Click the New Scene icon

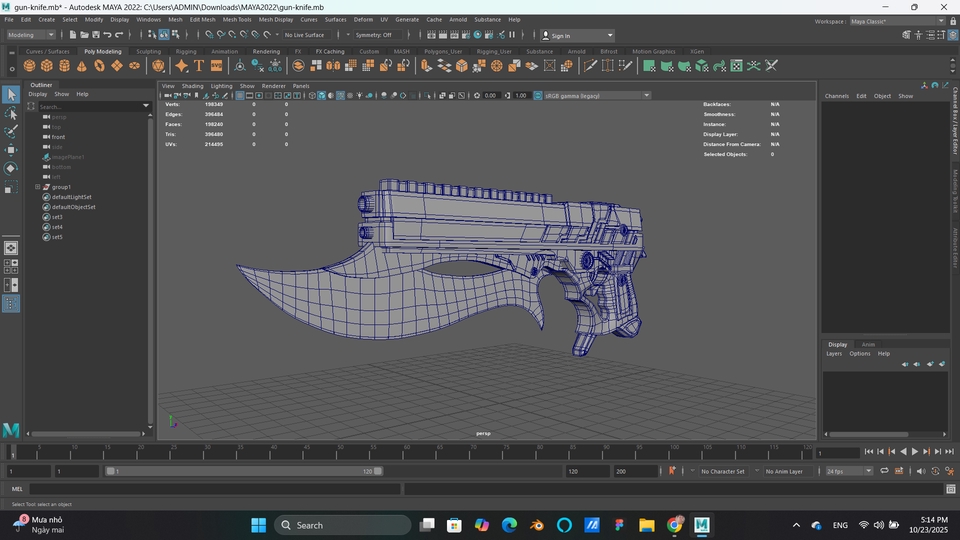coord(72,35)
